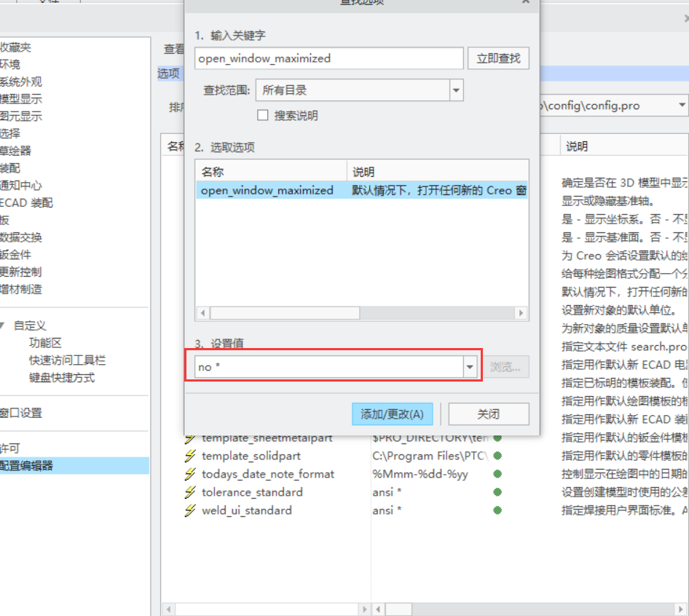Open 钣金件 in the options sidebar

pos(16,254)
